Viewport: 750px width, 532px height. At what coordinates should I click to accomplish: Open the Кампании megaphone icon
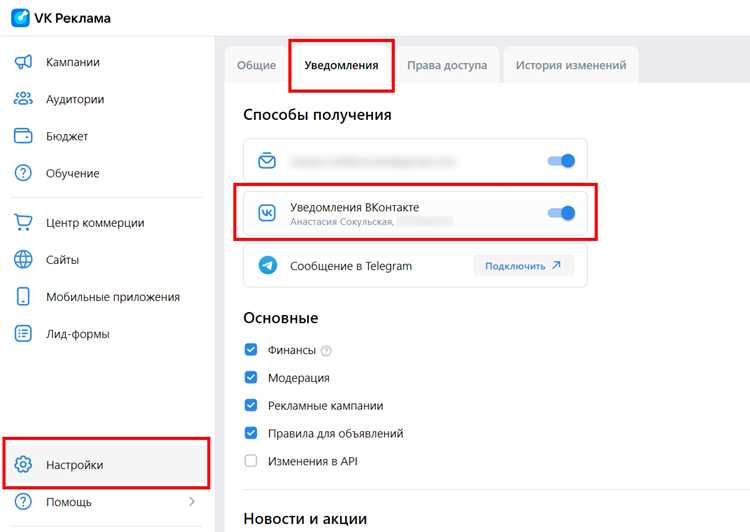pos(23,62)
